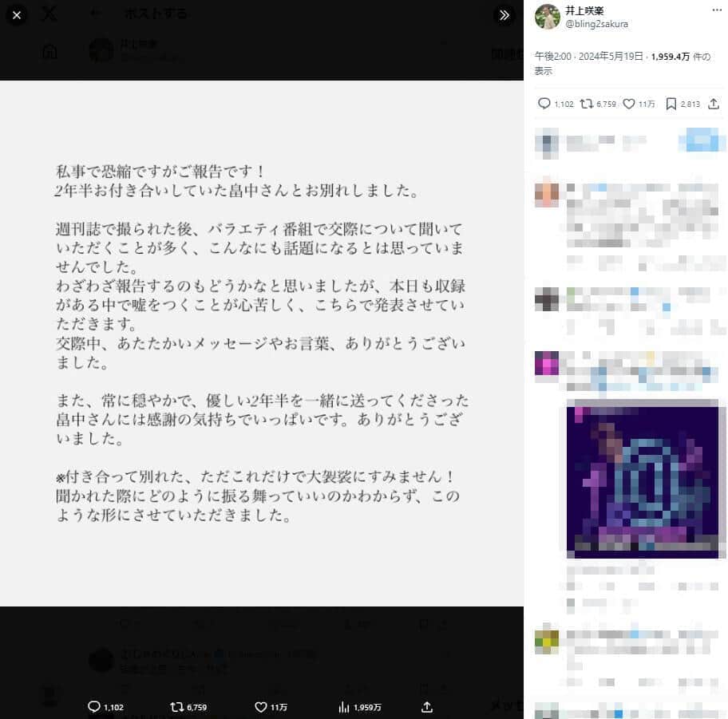Share the post from the side panel

[714, 103]
